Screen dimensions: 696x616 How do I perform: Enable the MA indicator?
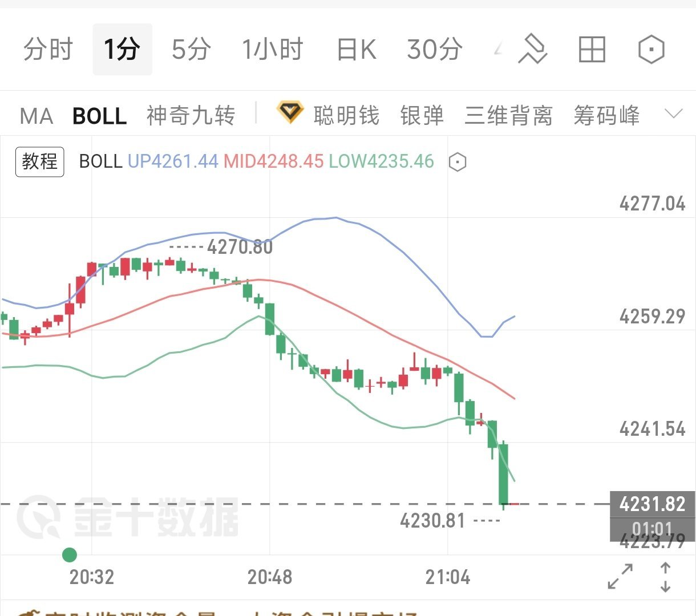coord(37,116)
